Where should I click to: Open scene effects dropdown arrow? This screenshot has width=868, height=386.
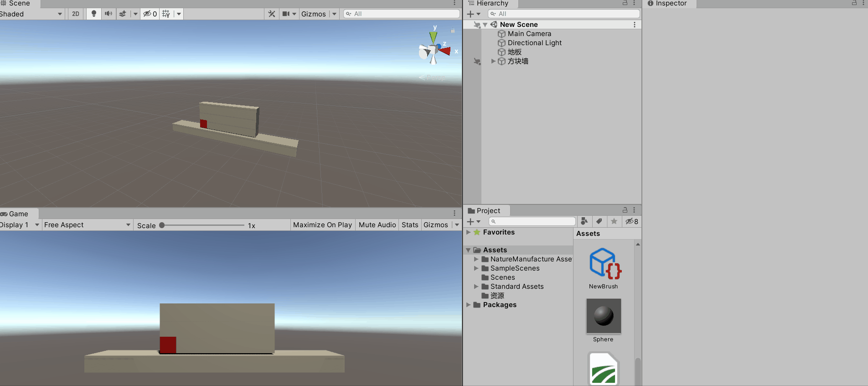click(135, 14)
